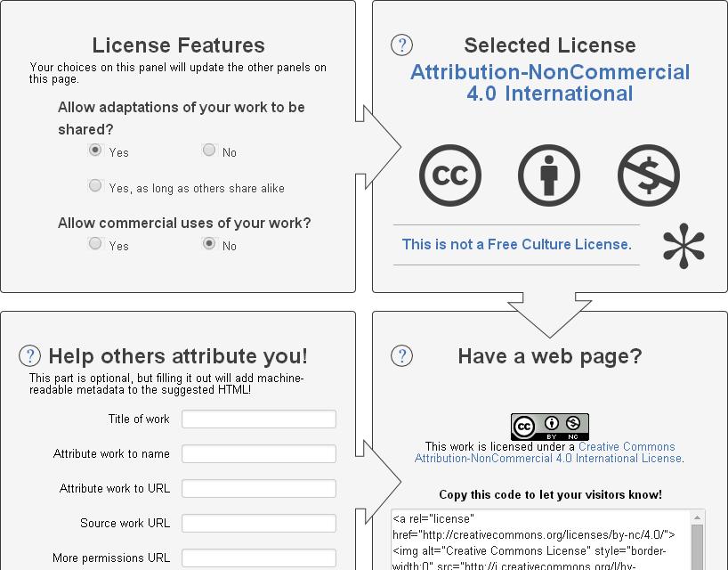Click the 'Allow commercial uses of your work?' question
Viewport: 728px width, 570px height.
pos(184,224)
